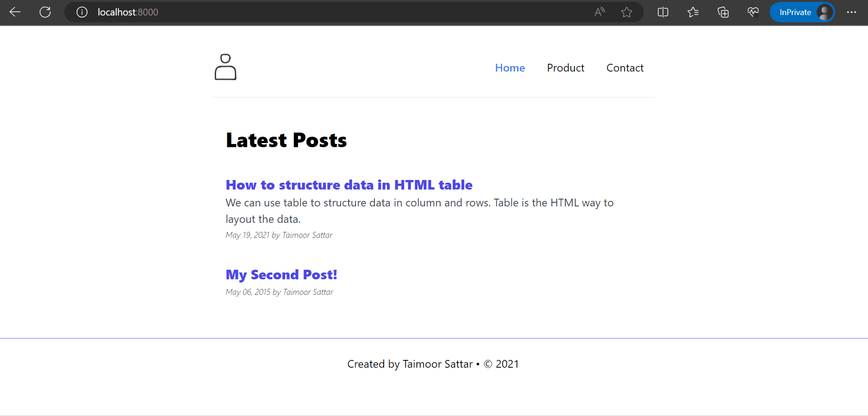
Task: Open the Browser Essentials panel
Action: (x=753, y=12)
